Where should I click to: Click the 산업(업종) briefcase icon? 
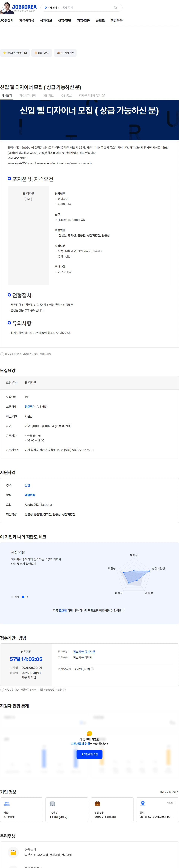[97, 803]
